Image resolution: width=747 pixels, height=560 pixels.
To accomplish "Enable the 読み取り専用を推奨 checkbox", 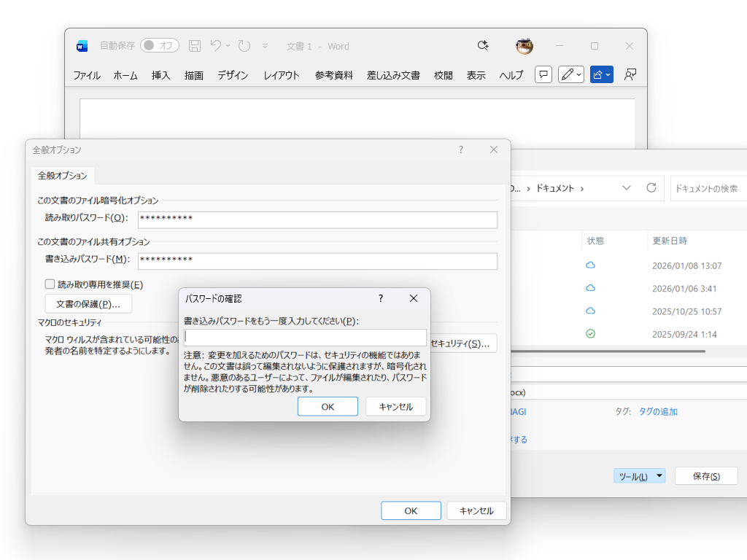I will click(49, 284).
